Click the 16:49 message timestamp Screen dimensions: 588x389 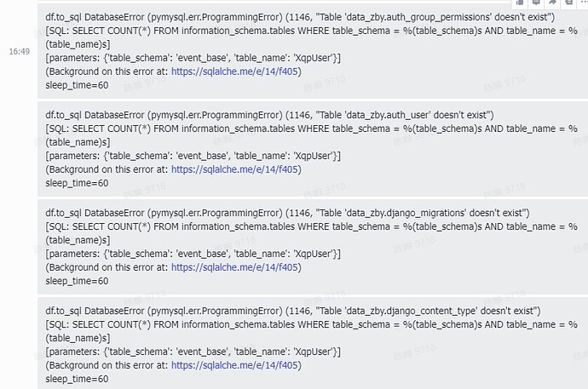[20, 52]
